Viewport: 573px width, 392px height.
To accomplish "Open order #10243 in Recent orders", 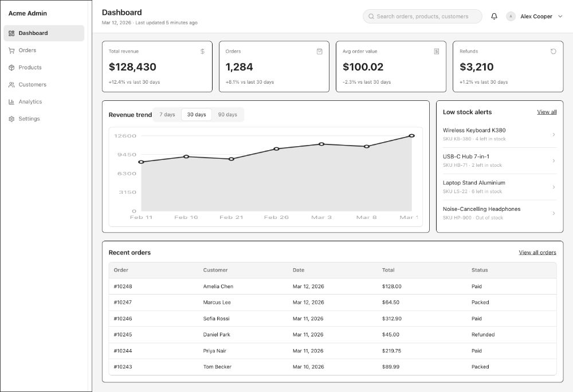I will click(332, 367).
